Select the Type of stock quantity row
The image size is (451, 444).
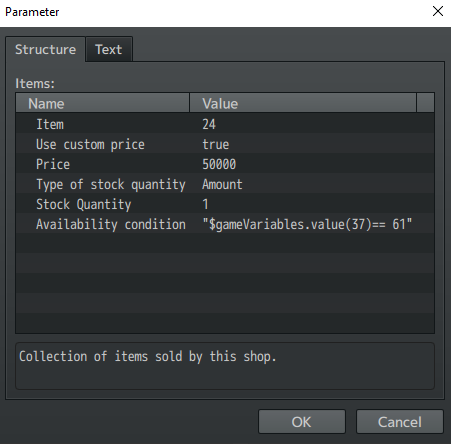tap(225, 184)
